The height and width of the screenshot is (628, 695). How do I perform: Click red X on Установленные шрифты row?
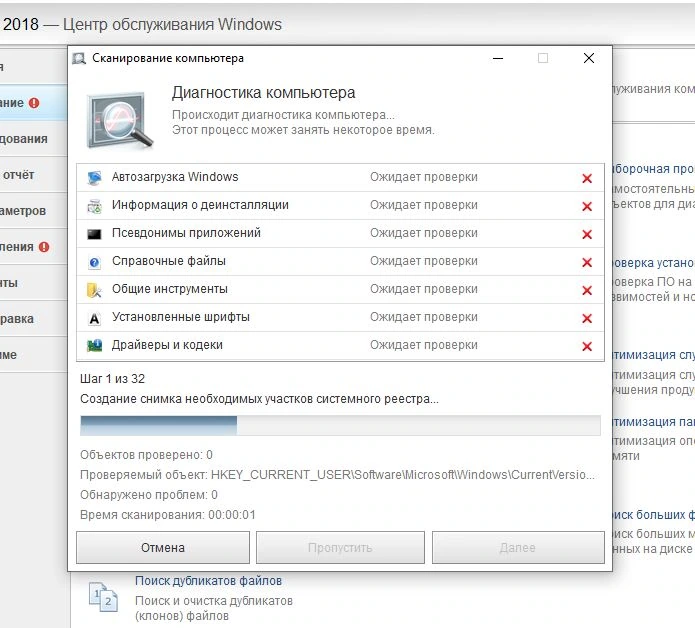coord(587,318)
